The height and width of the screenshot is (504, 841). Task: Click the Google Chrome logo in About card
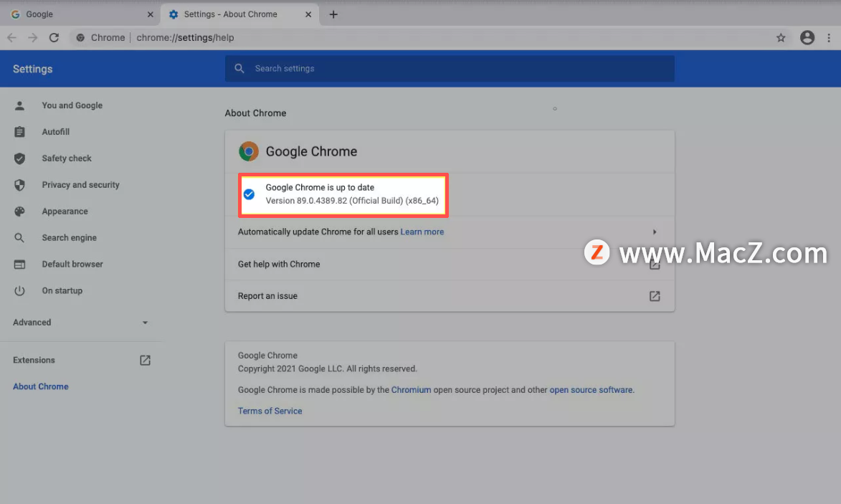click(248, 151)
